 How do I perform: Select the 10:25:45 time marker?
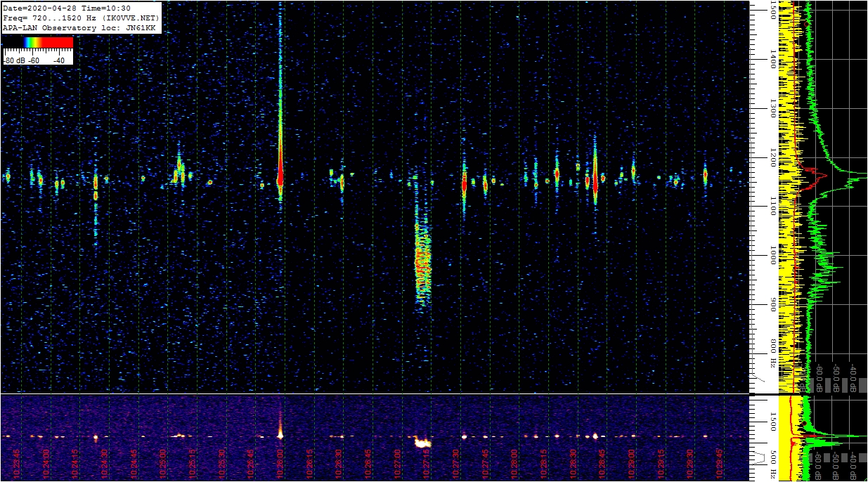(x=252, y=464)
